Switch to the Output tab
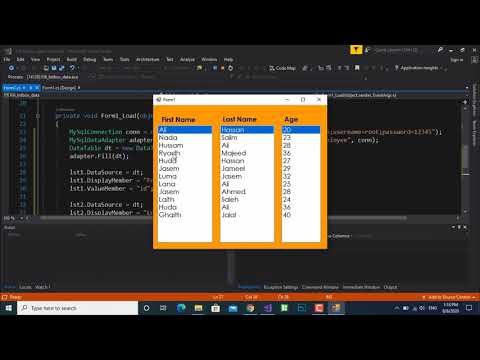This screenshot has width=480, height=360. tap(390, 287)
